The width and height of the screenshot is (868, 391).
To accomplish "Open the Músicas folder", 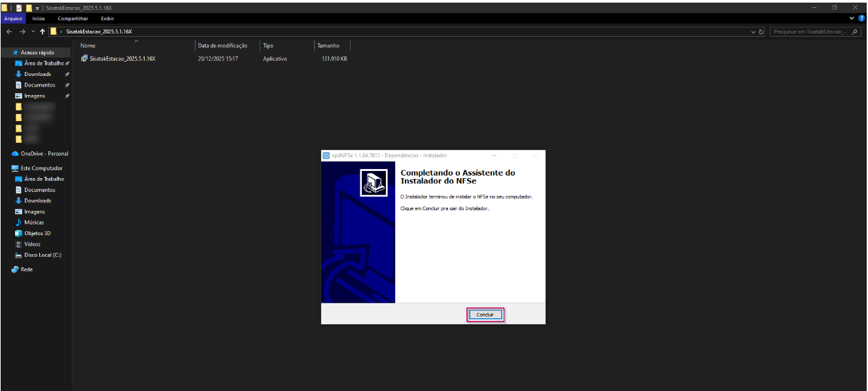I will click(x=34, y=223).
